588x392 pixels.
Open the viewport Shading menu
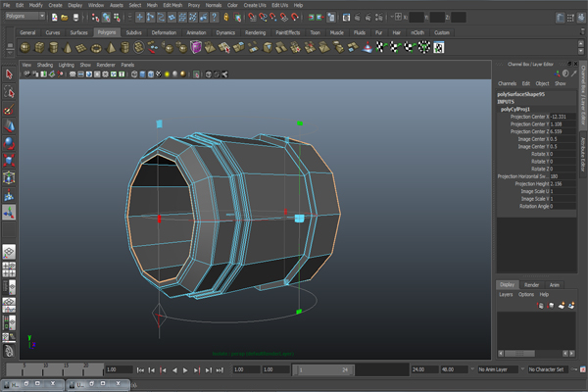pyautogui.click(x=45, y=65)
